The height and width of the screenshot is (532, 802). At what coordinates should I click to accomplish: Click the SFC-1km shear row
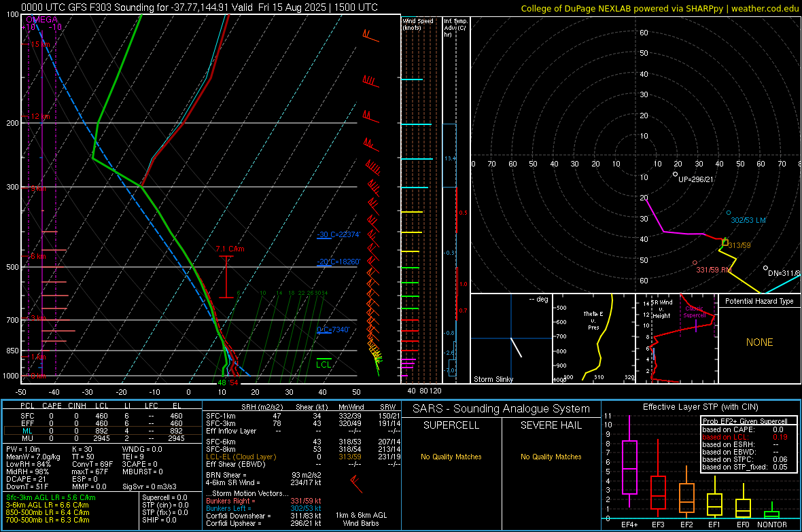click(x=303, y=416)
